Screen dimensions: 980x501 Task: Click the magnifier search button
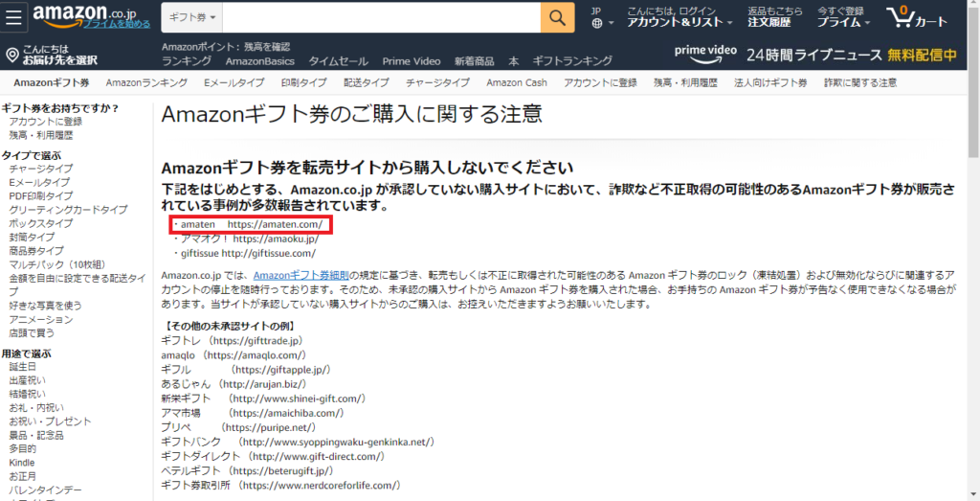point(558,17)
